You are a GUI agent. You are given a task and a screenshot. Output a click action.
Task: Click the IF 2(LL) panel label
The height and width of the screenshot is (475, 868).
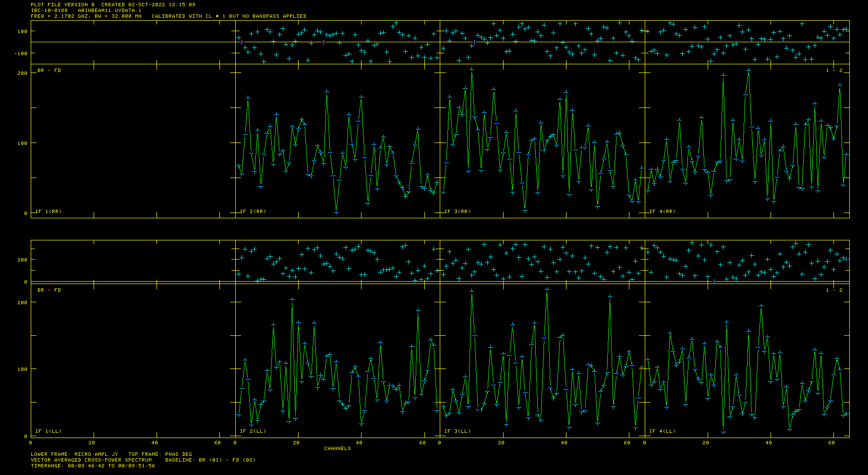(253, 431)
